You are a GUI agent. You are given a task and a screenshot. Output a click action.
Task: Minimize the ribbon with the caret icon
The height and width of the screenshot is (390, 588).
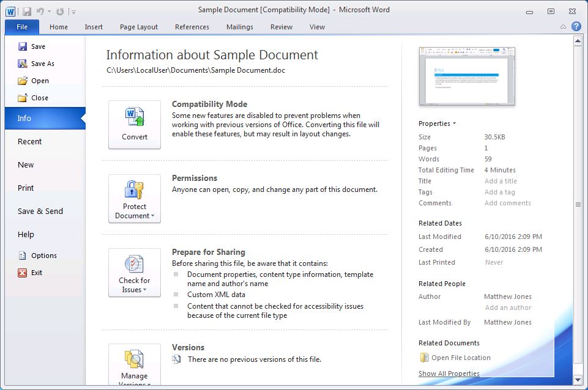563,27
